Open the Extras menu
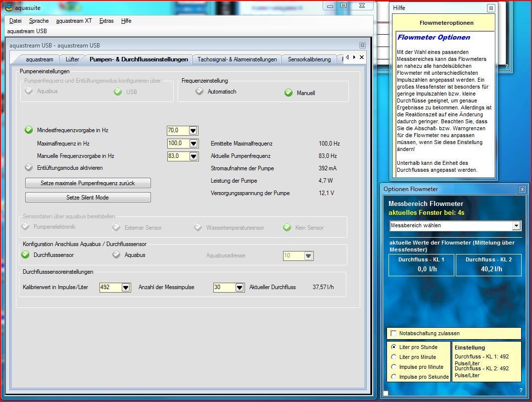This screenshot has height=402, width=532. click(106, 21)
